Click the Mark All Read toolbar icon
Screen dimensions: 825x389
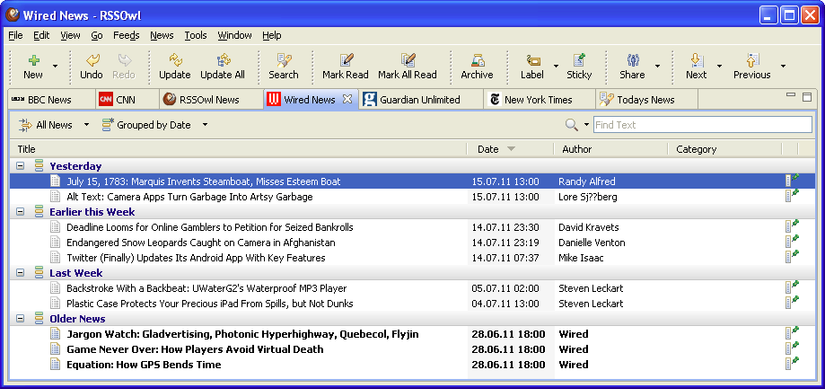(x=408, y=60)
